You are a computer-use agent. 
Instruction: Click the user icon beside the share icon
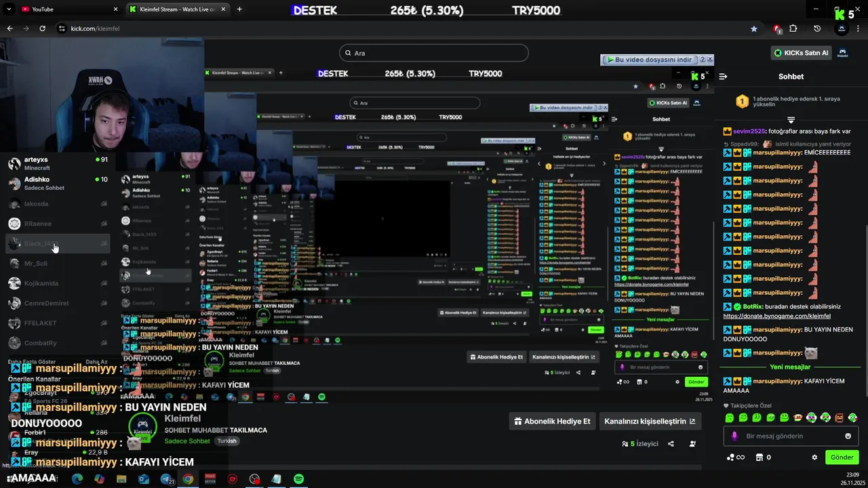pyautogui.click(x=692, y=444)
